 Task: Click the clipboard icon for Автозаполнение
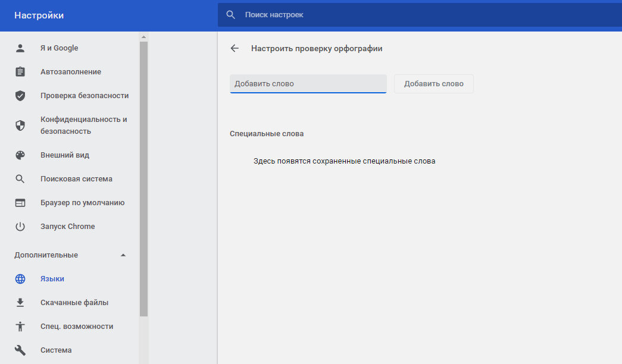(20, 72)
